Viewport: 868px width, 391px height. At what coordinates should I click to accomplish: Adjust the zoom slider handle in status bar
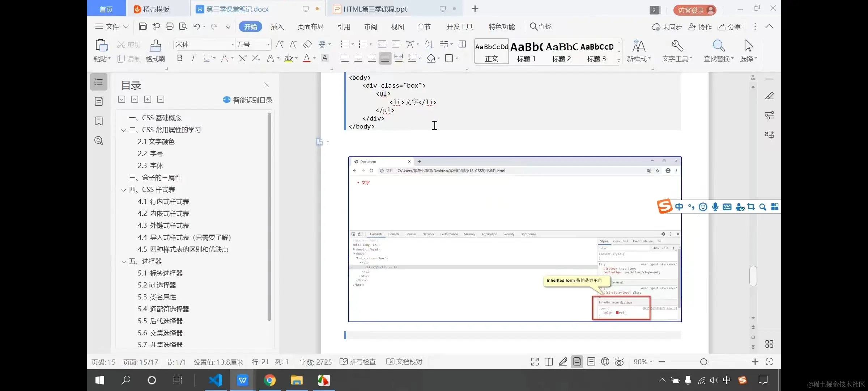[703, 362]
